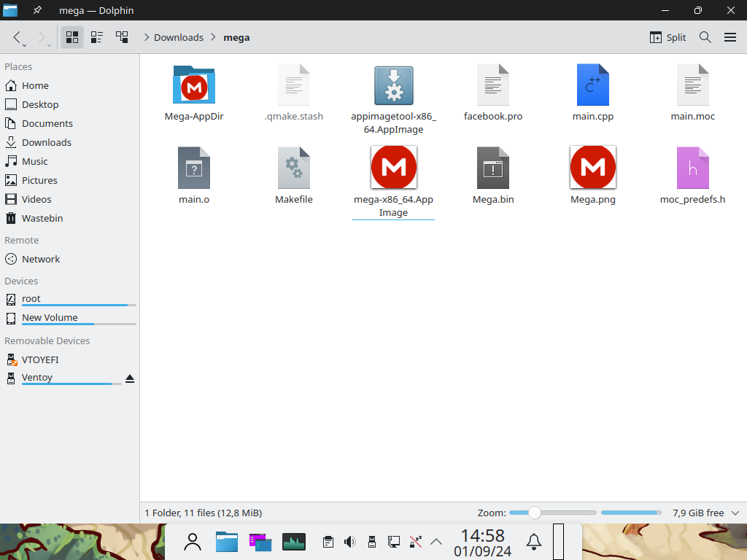Open the terminal taskbar icon

click(260, 542)
